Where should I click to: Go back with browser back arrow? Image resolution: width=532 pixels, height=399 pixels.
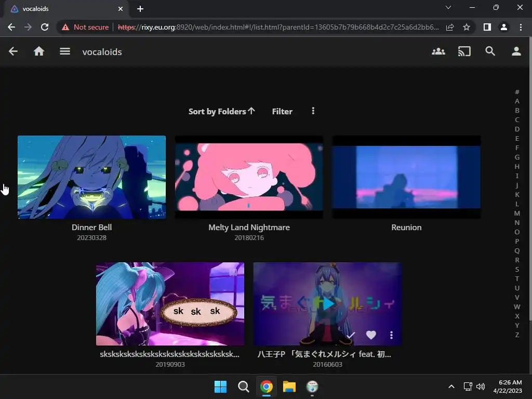pos(11,27)
